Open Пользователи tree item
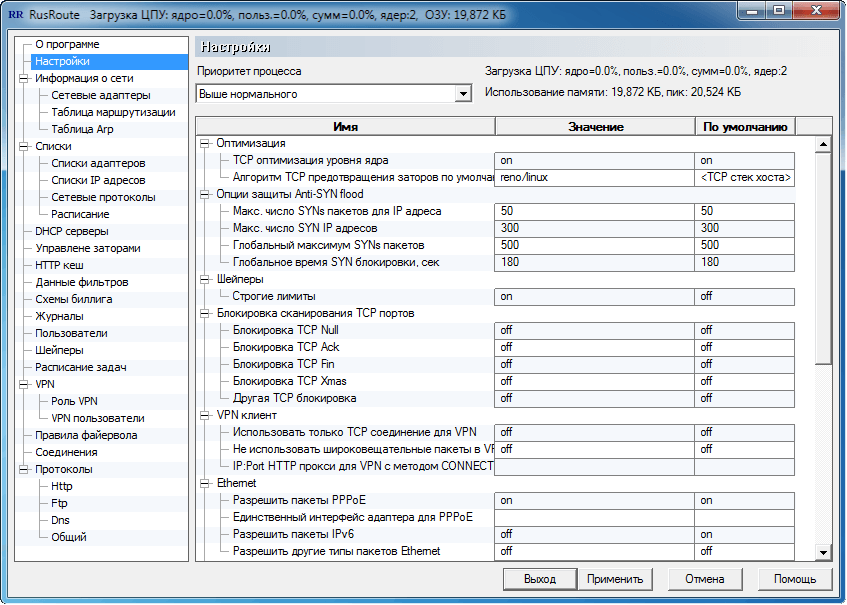 (71, 333)
